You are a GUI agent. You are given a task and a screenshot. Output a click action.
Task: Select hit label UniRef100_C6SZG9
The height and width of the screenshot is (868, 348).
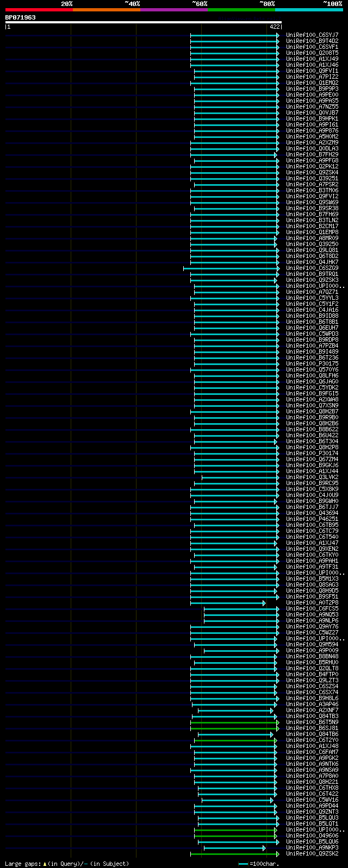(x=312, y=268)
